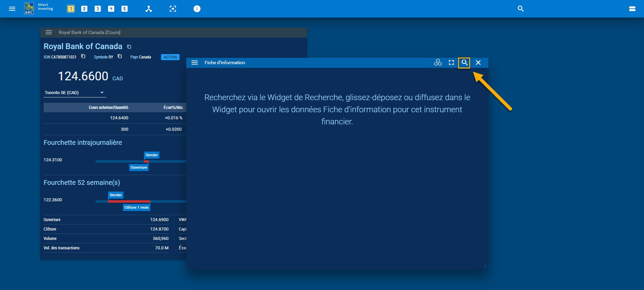Open the Toronto SE (CAD) exchange dropdown
Image resolution: width=644 pixels, height=290 pixels.
pos(75,93)
